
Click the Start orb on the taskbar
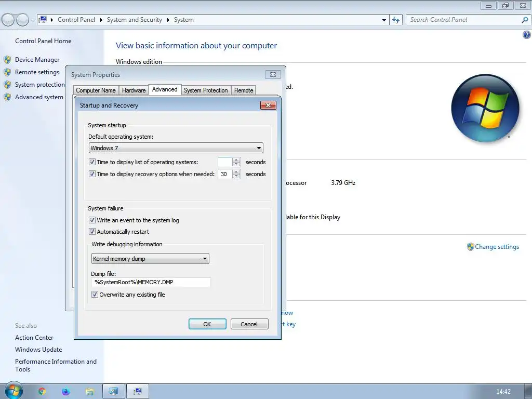(14, 391)
